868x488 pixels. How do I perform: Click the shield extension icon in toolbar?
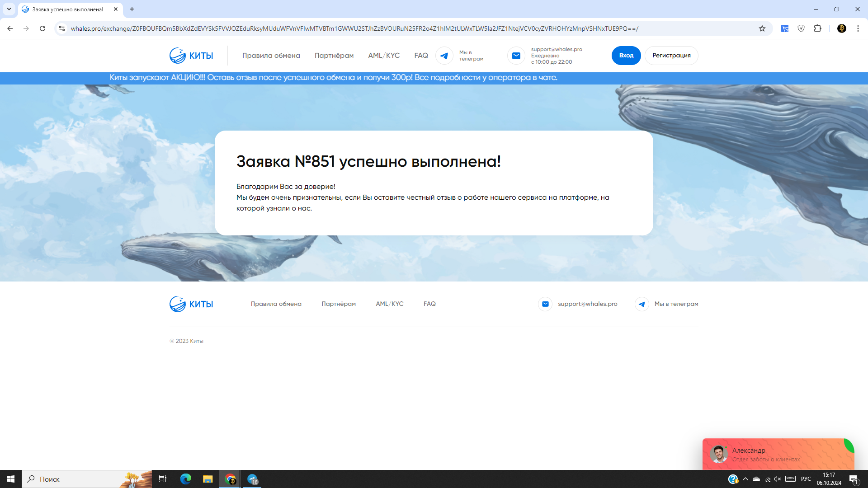[801, 28]
